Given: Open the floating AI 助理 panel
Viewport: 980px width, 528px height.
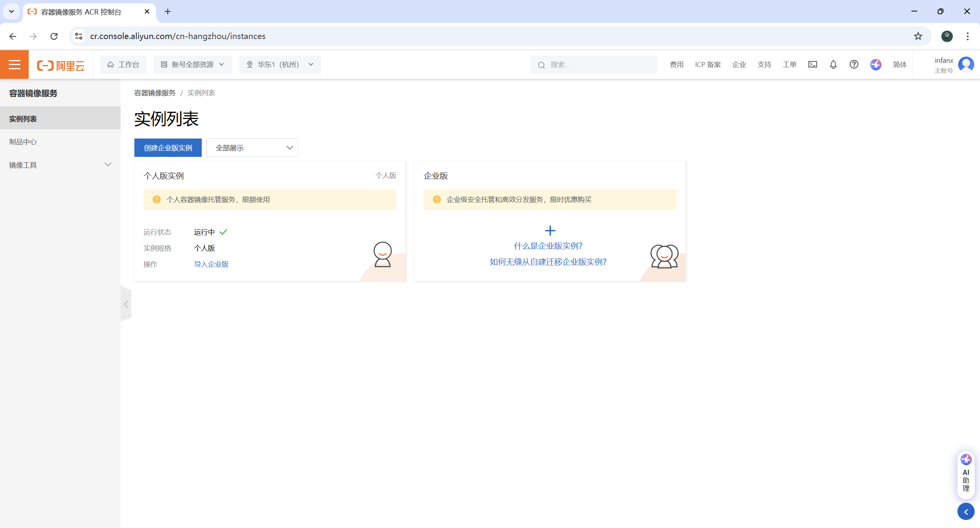Looking at the screenshot, I should 966,474.
